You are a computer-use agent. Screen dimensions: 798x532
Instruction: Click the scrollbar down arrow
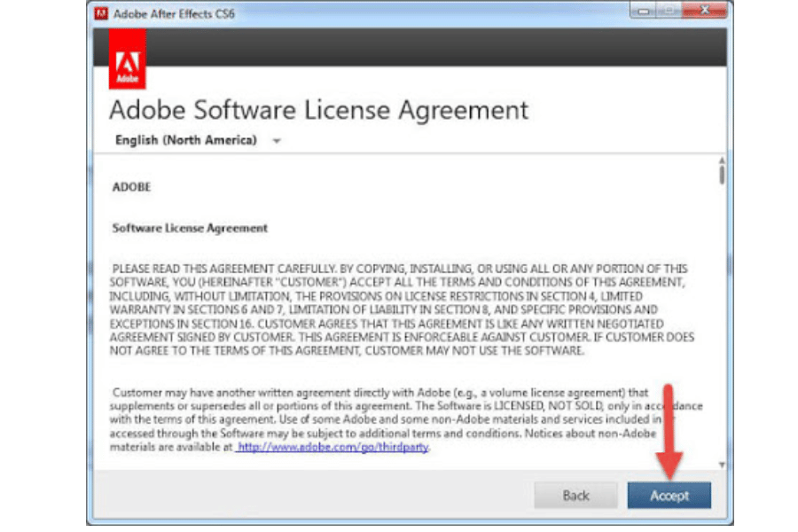[722, 464]
